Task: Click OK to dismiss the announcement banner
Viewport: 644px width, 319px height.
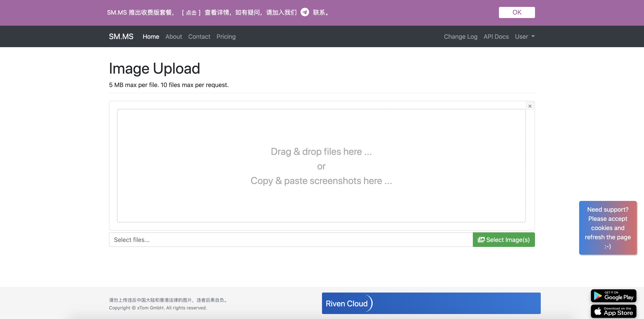Action: click(517, 12)
